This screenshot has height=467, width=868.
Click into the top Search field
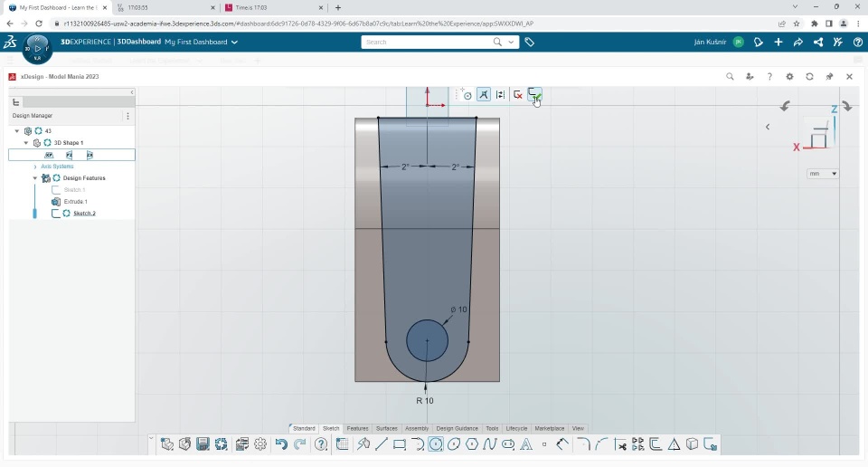[x=426, y=43]
